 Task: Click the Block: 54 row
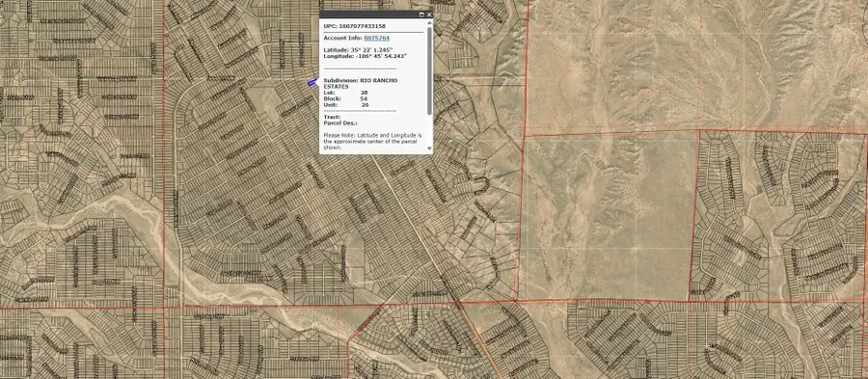pyautogui.click(x=346, y=99)
